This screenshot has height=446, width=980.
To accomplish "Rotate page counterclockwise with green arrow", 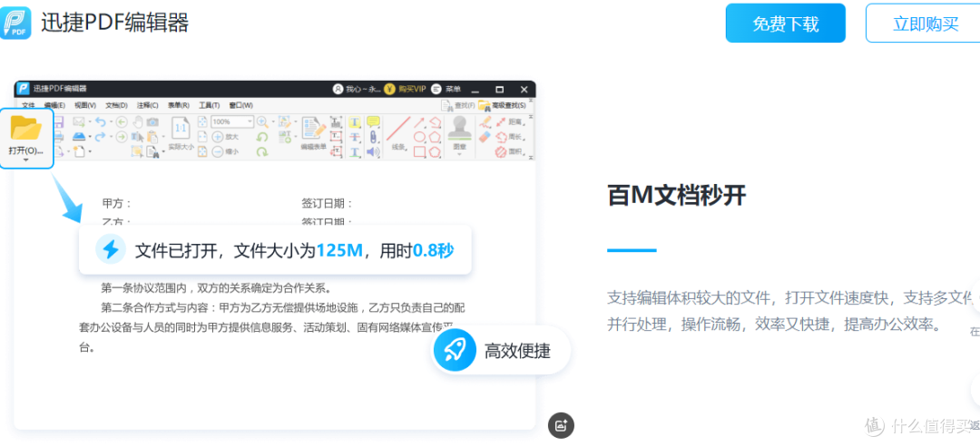I will 262,137.
